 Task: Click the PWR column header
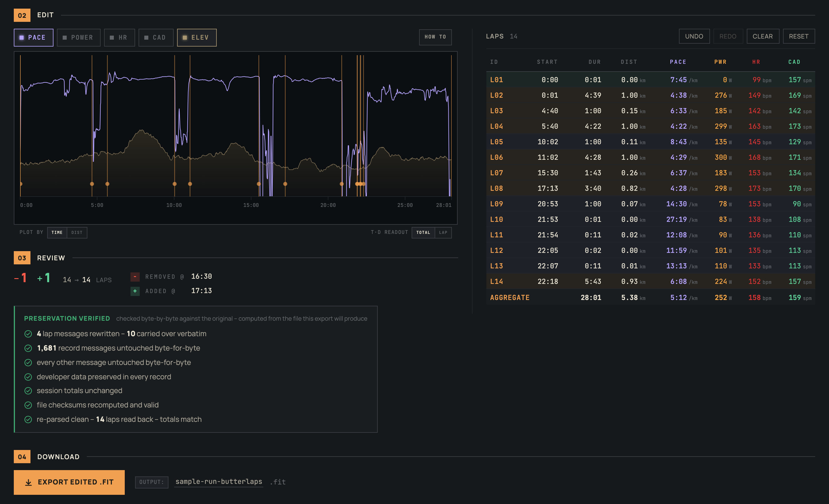pos(720,62)
